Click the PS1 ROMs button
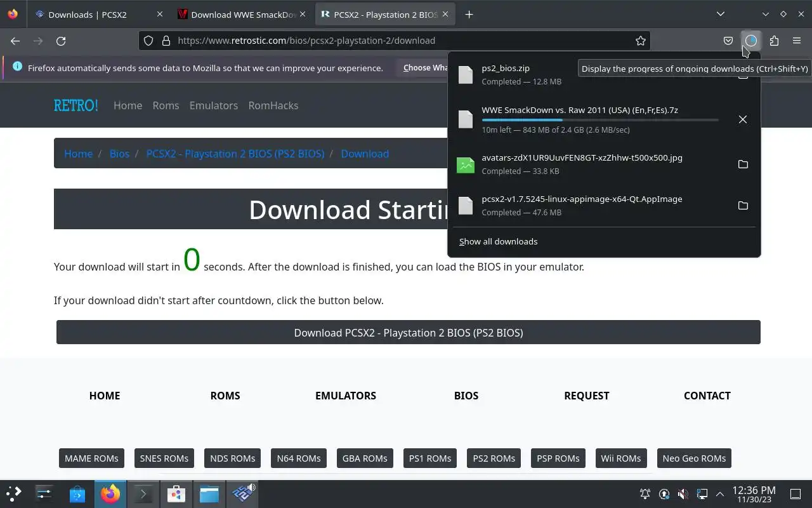 [430, 458]
